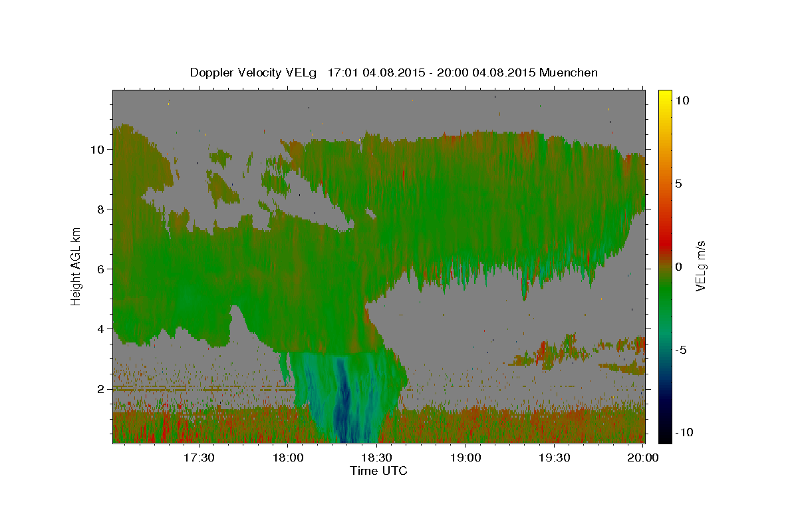Click the colorbar label '-5'
798x532 pixels.
coord(680,350)
